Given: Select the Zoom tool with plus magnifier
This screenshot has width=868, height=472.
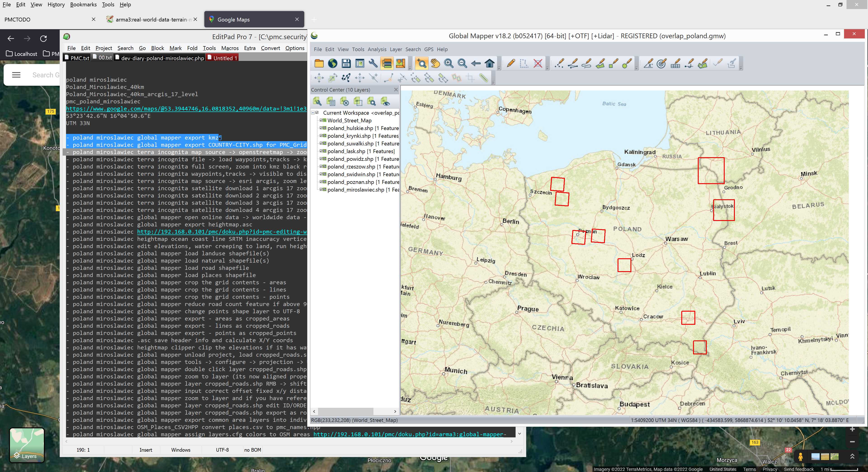Looking at the screenshot, I should 421,63.
